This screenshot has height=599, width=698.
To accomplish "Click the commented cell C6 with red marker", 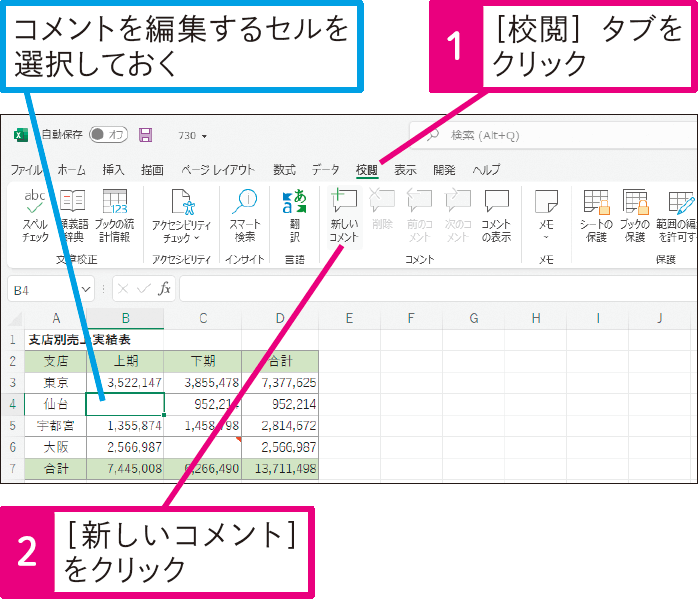I will coord(203,447).
